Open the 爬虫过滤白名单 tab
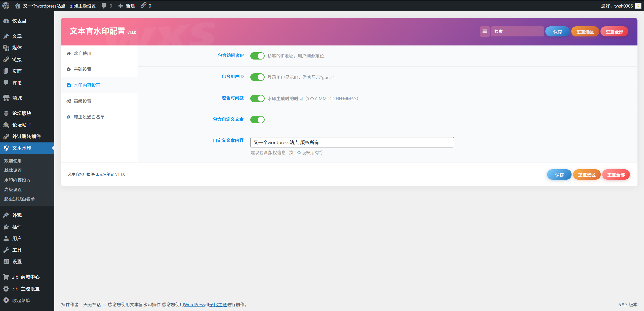The width and height of the screenshot is (644, 311). pos(89,117)
